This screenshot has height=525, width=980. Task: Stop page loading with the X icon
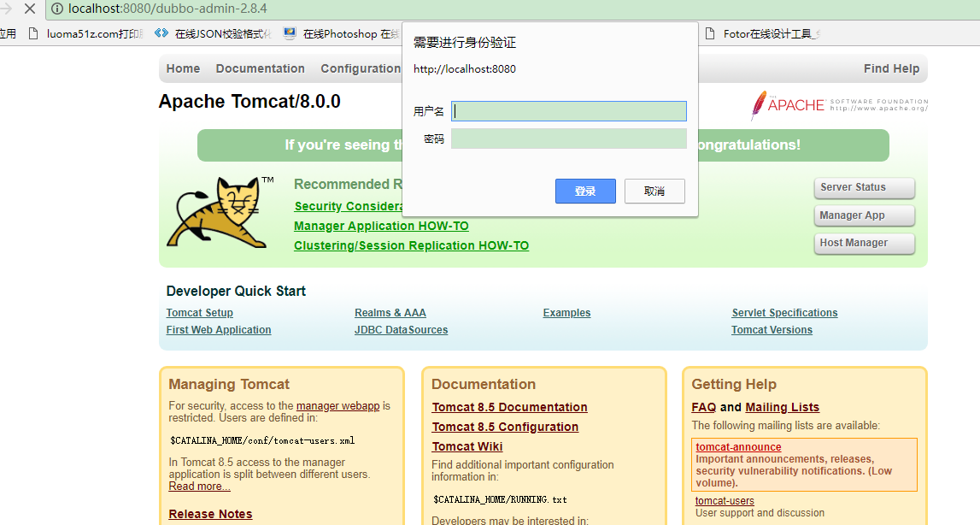tap(29, 9)
